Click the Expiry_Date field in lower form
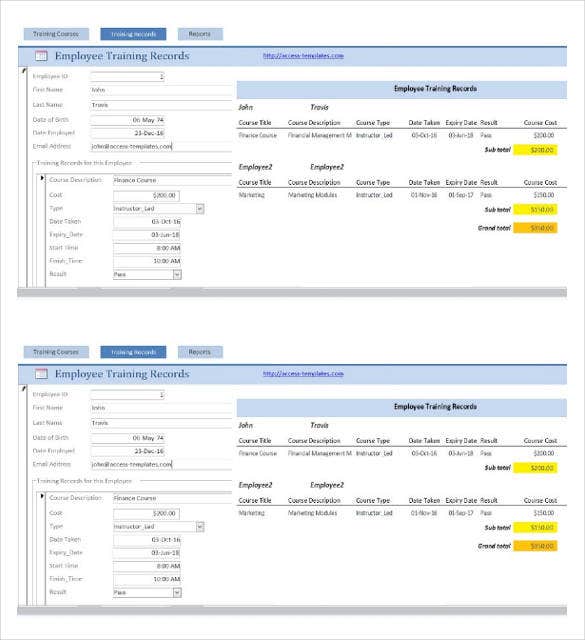 pos(147,553)
